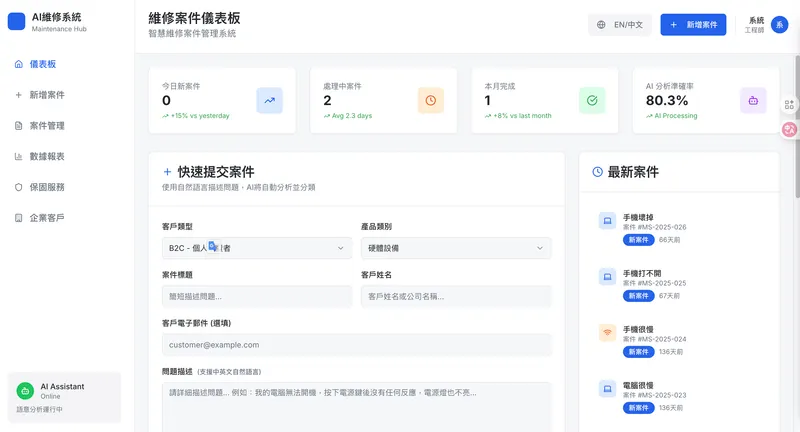Viewport: 800px width, 432px height.
Task: Click the clock icon beside 最新案件
Action: [597, 172]
